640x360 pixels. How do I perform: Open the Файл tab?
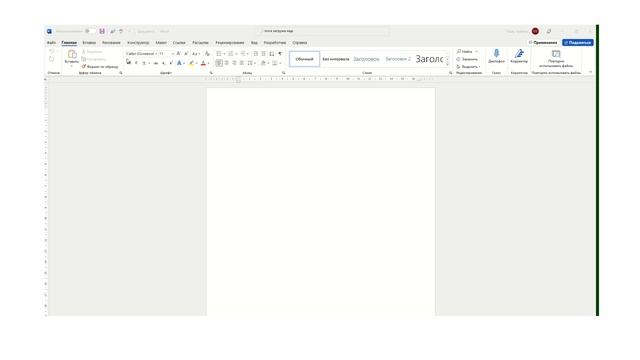[x=51, y=42]
